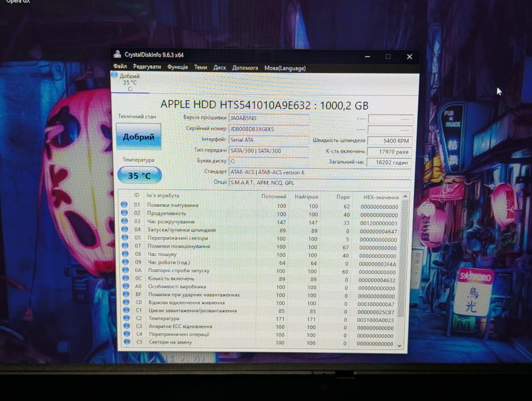Select the Запуски/зупинки шпинделя row
Image resolution: width=532 pixels, height=401 pixels.
(261, 230)
